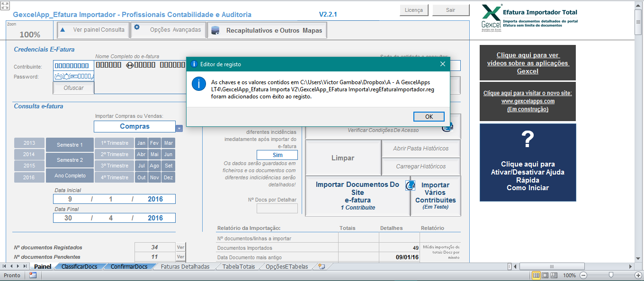
Task: Open the Compras dropdown arrow
Action: click(179, 128)
